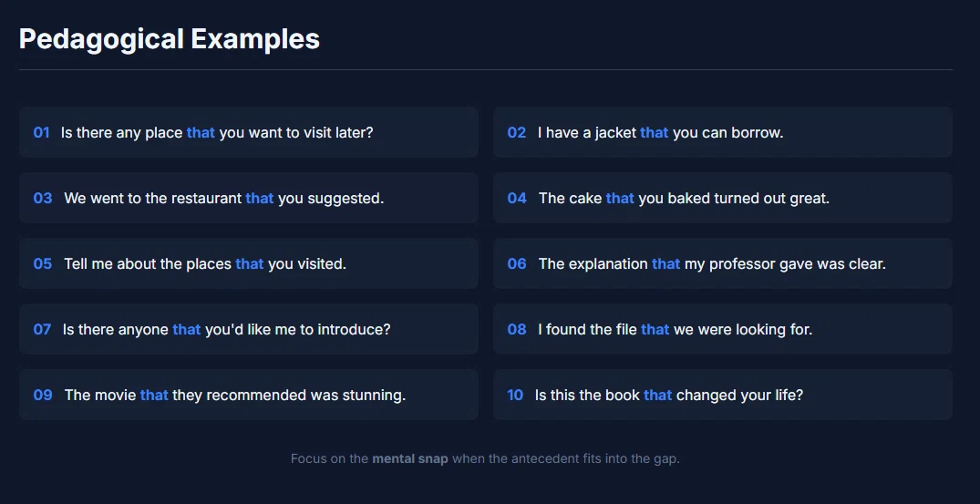Click the Pedagogical Examples heading

tap(170, 39)
